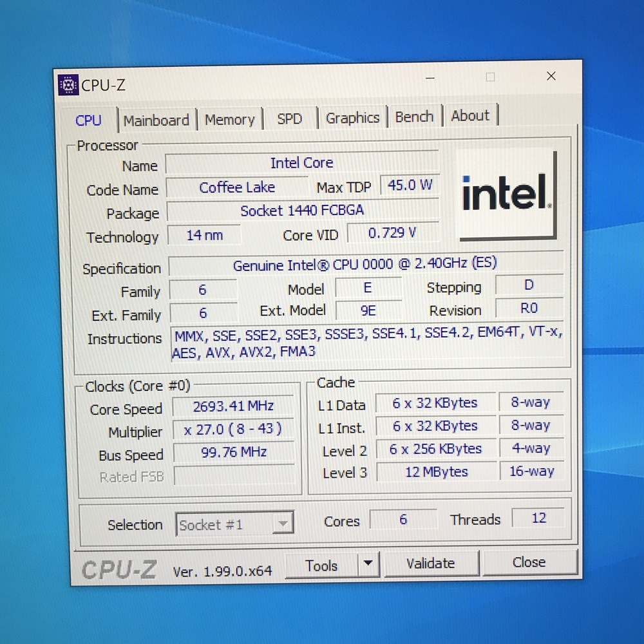View the About tab
Screen dimensions: 644x644
click(469, 116)
